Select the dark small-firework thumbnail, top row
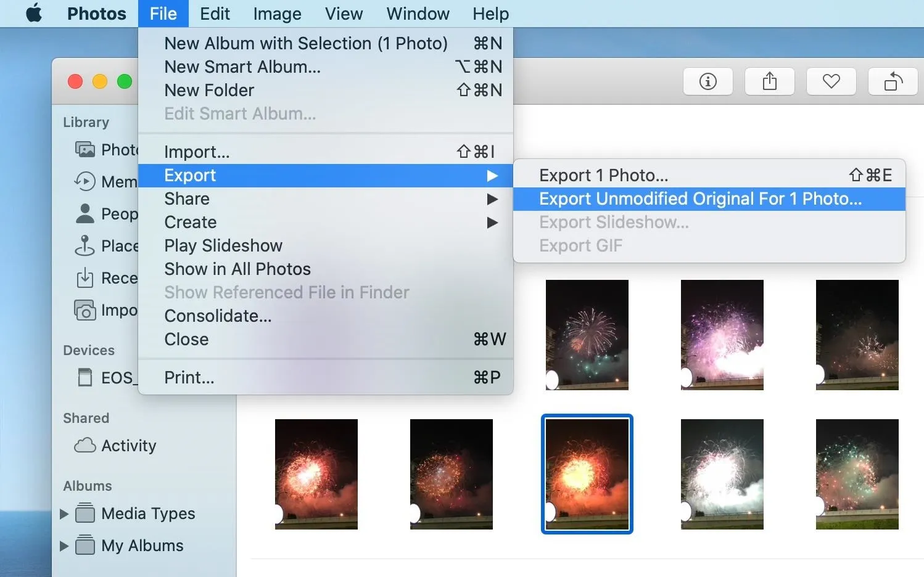This screenshot has height=577, width=924. pos(857,335)
